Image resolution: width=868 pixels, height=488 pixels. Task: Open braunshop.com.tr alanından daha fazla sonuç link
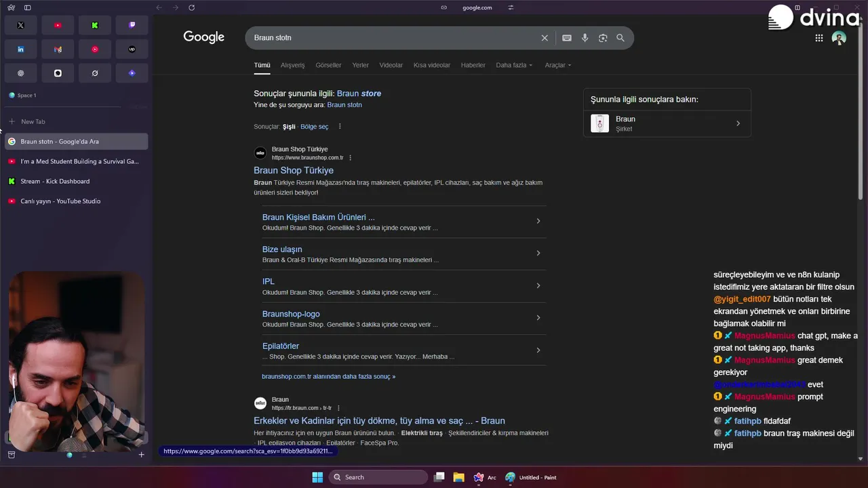328,376
